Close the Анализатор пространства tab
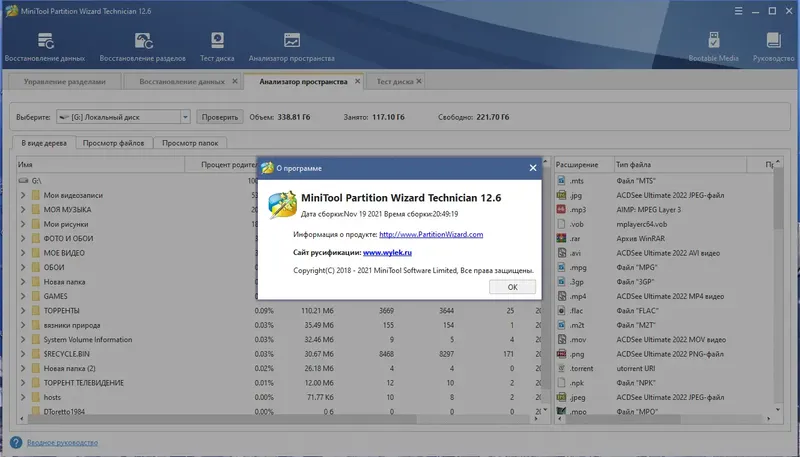The image size is (800, 457). tap(357, 81)
